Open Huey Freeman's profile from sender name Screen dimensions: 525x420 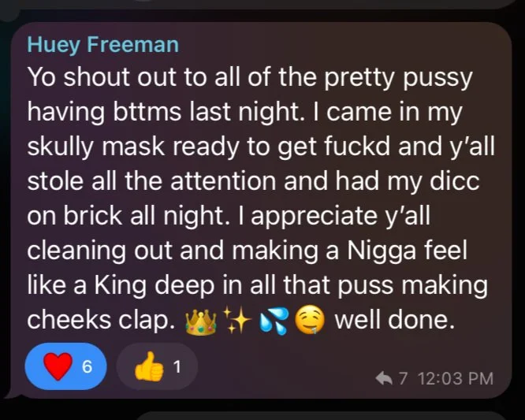(x=102, y=45)
